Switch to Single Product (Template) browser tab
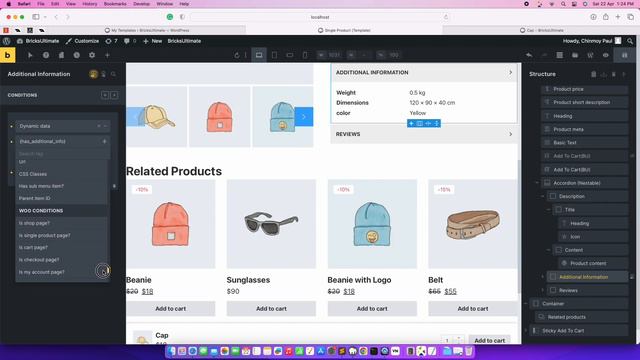The image size is (640, 360). coord(344,30)
